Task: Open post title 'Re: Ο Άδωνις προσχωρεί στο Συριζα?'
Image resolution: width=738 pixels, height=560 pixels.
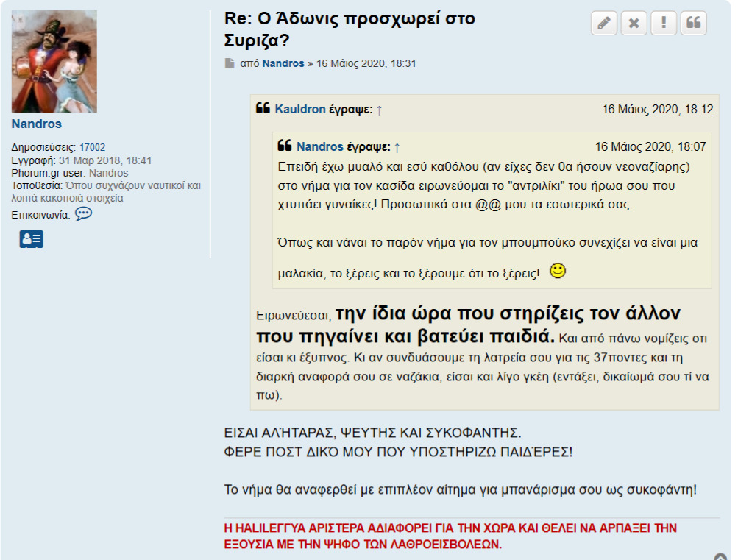Action: [350, 29]
